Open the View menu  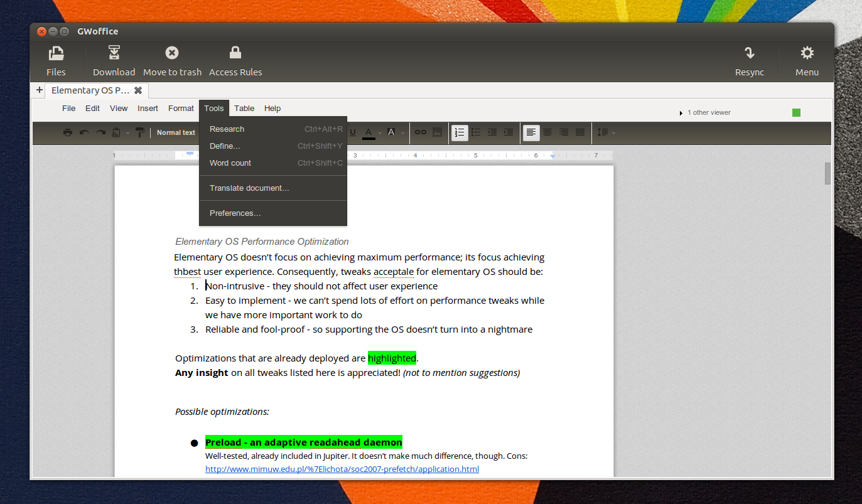(119, 108)
